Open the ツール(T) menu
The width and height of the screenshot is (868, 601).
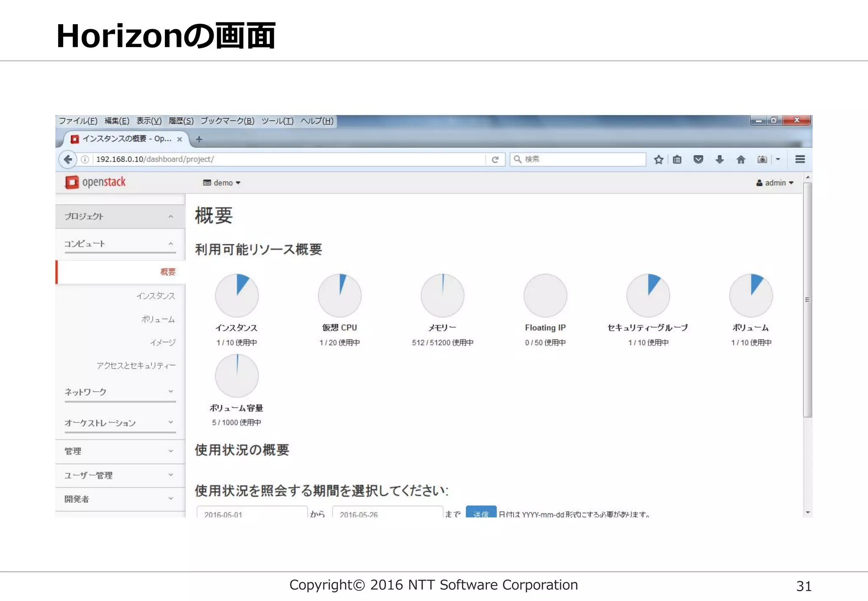pos(277,121)
